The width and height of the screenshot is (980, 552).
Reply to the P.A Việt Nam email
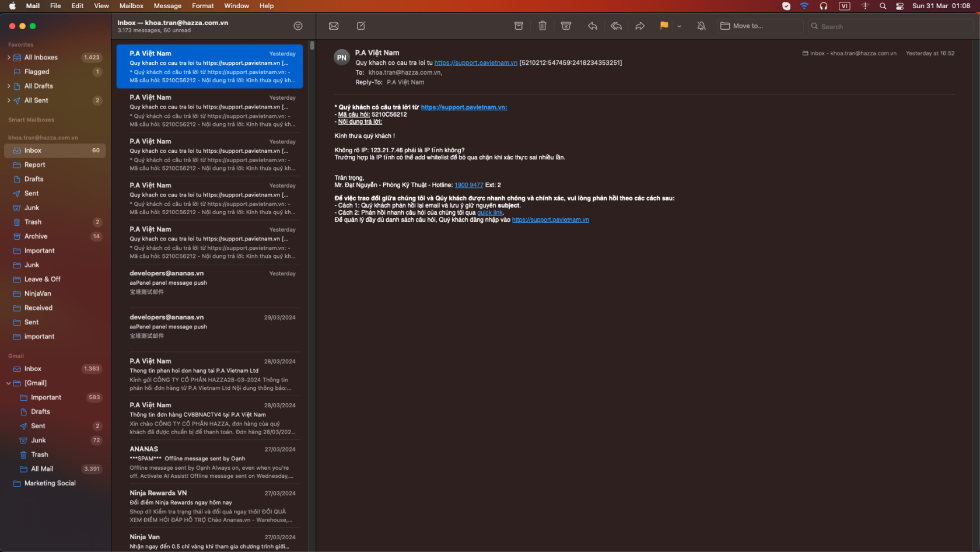(x=592, y=26)
